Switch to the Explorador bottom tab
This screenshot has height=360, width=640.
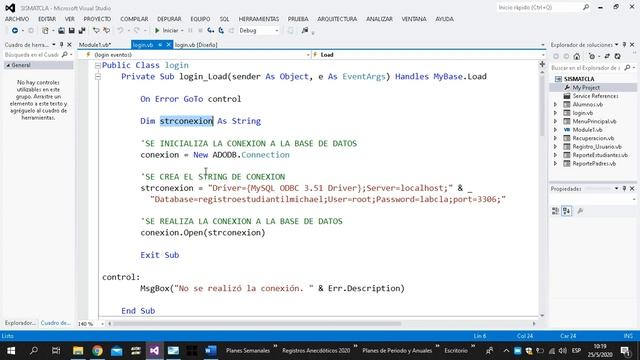20,323
